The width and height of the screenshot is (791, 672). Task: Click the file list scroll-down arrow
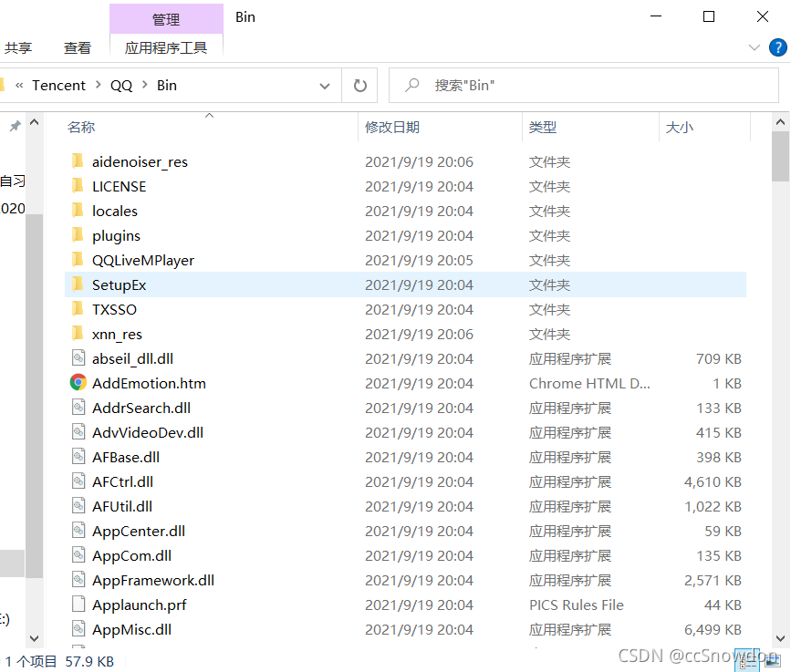[780, 637]
